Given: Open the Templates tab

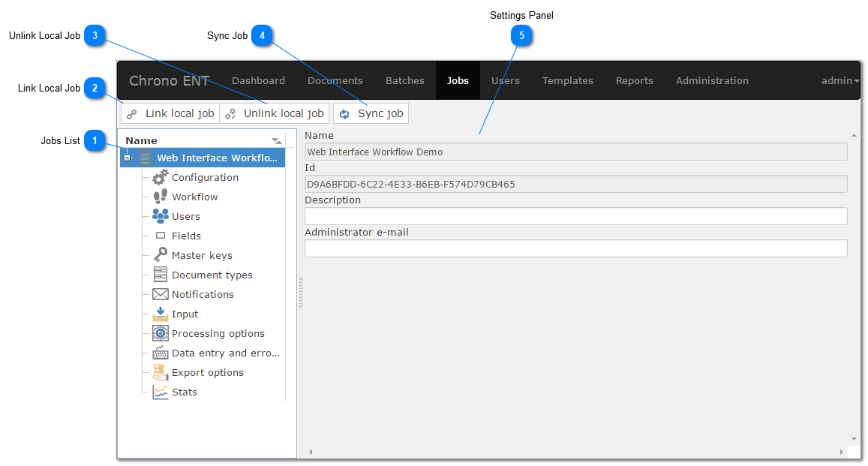Looking at the screenshot, I should point(568,81).
